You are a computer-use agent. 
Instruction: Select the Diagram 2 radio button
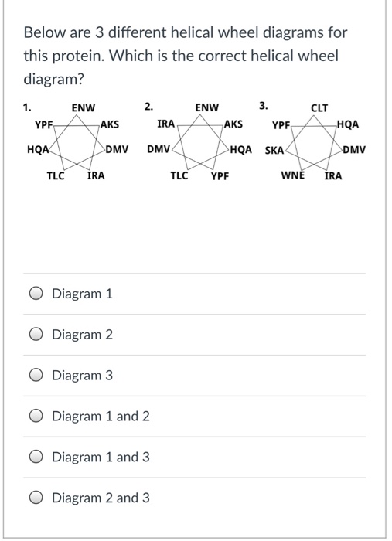[x=36, y=335]
